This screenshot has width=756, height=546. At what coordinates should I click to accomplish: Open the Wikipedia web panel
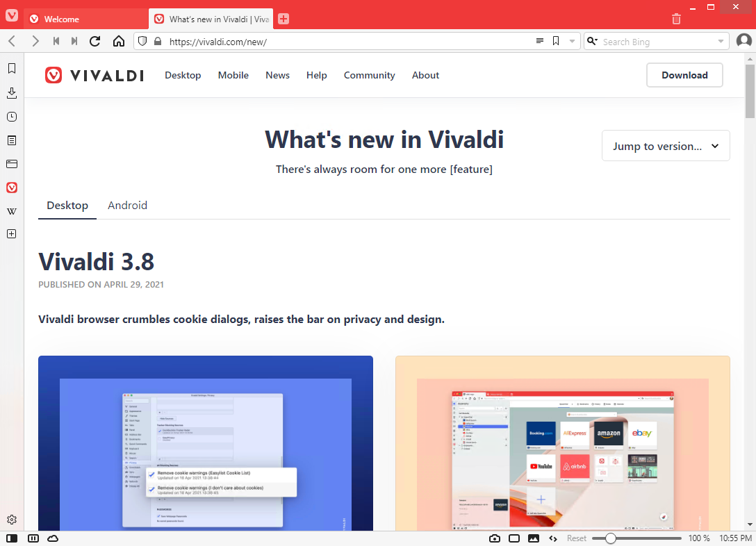[x=12, y=211]
